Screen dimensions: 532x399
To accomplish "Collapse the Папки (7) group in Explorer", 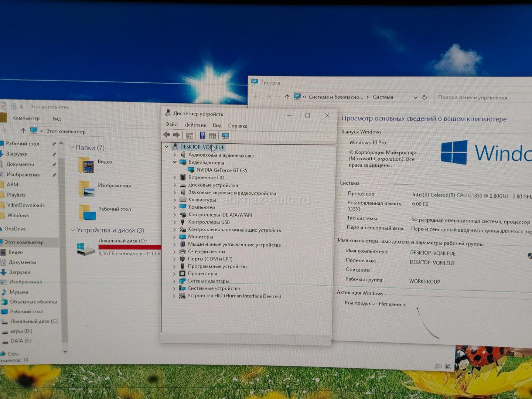I will (72, 148).
